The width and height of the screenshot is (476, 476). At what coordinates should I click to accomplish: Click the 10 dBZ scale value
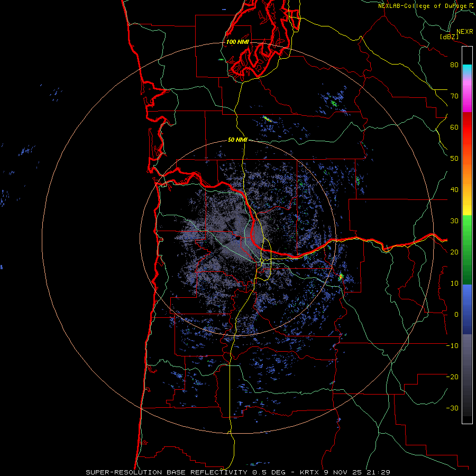454,283
